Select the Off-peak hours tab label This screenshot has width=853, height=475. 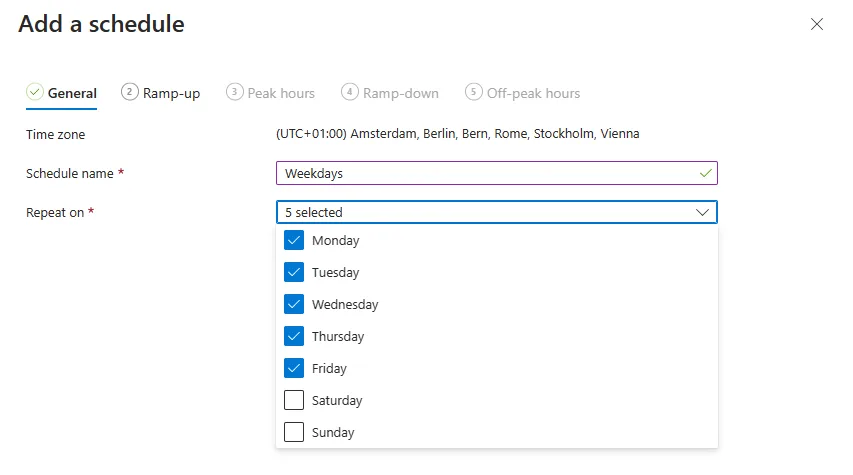click(x=533, y=93)
